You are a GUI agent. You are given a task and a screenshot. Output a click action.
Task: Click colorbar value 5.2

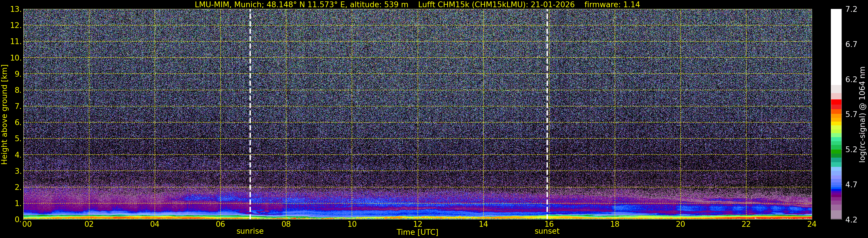pyautogui.click(x=852, y=150)
